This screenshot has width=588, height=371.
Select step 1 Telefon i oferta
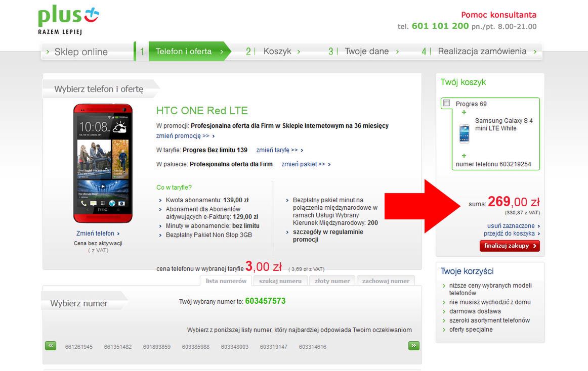pos(184,52)
